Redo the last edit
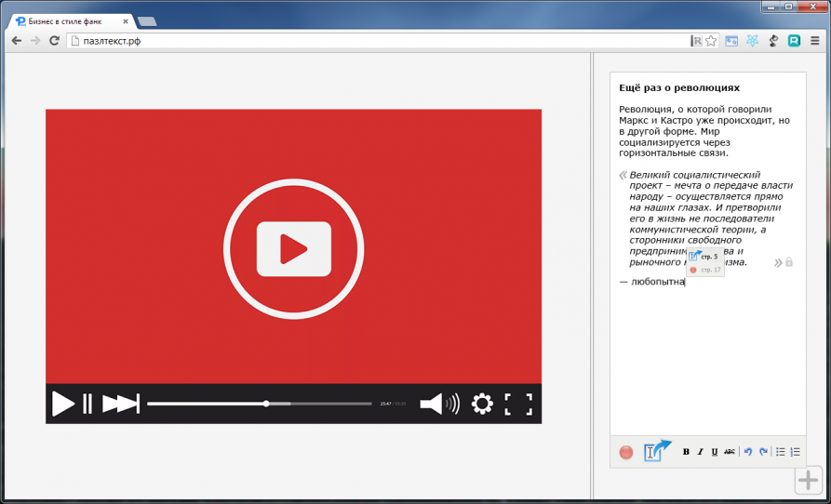The width and height of the screenshot is (831, 504). tap(763, 452)
